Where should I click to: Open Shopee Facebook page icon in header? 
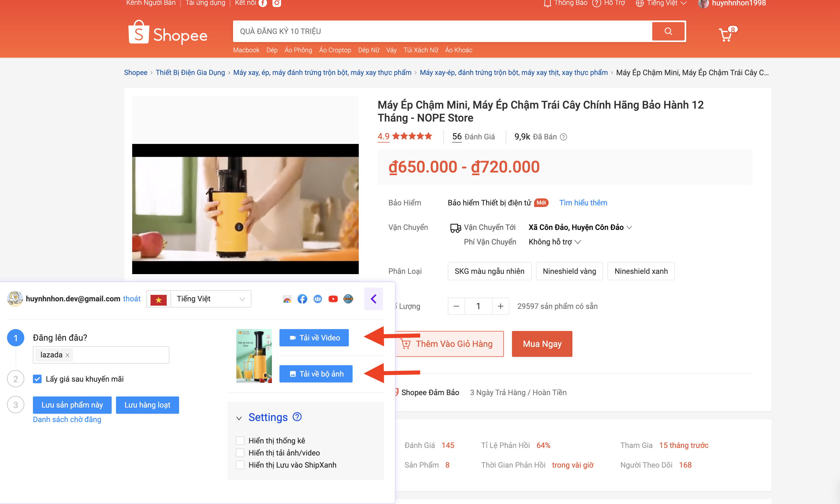[x=263, y=3]
